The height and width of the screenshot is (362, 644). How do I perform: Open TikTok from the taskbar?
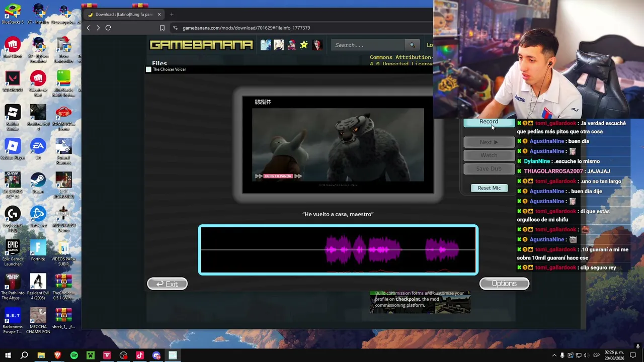140,355
